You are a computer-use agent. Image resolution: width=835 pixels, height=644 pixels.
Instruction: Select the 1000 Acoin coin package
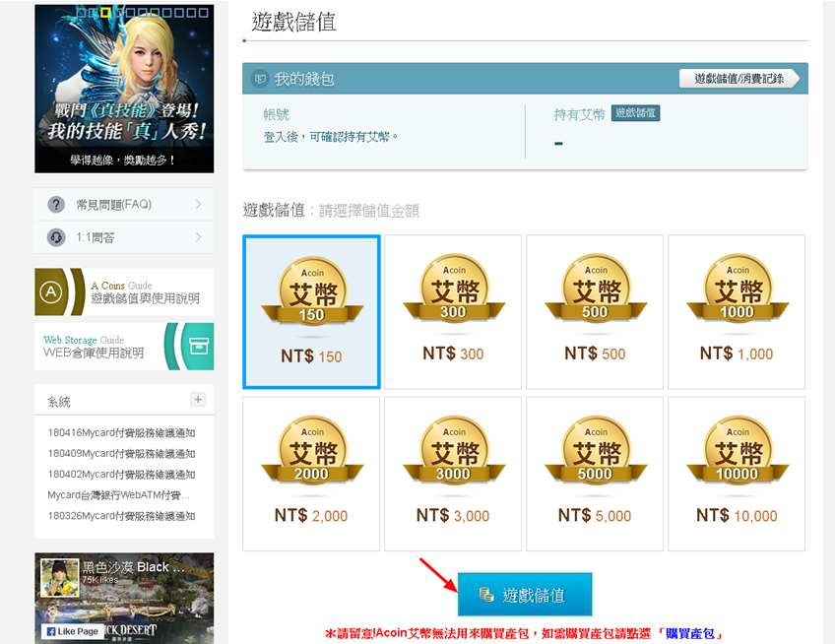[737, 312]
